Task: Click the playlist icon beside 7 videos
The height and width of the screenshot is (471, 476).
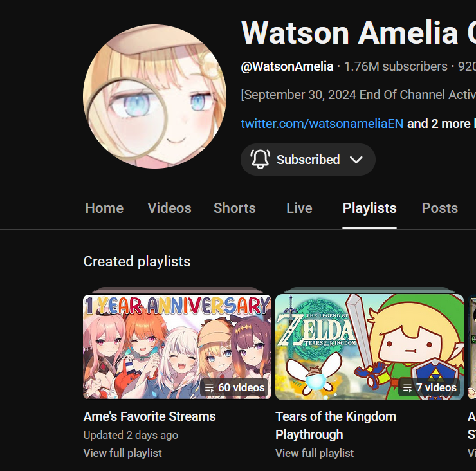Action: (407, 388)
